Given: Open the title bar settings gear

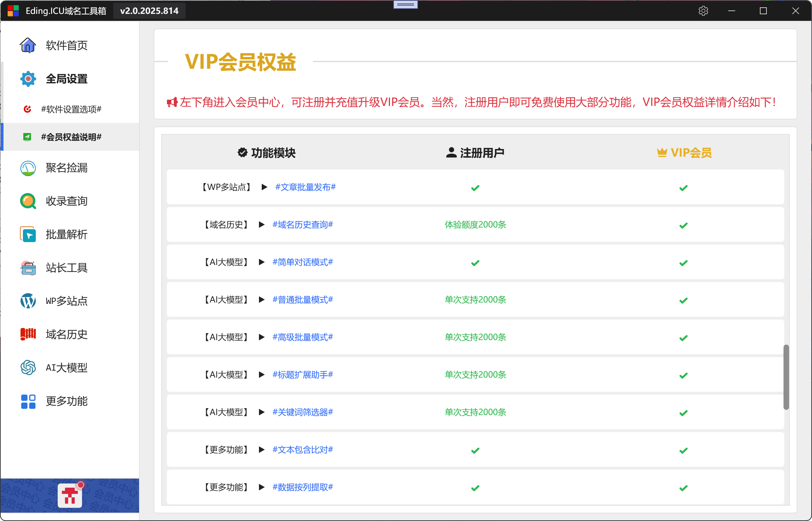Looking at the screenshot, I should point(703,11).
